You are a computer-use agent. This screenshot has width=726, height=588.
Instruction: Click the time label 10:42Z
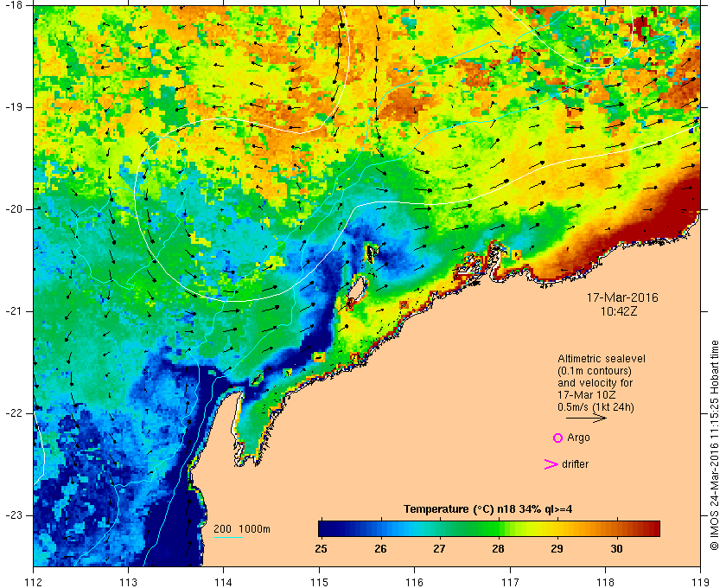point(619,311)
